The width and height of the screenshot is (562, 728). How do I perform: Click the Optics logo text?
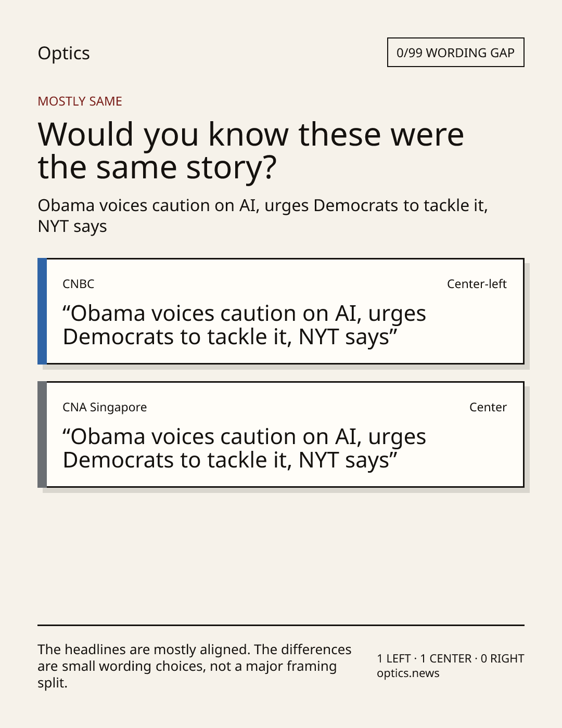tap(63, 54)
